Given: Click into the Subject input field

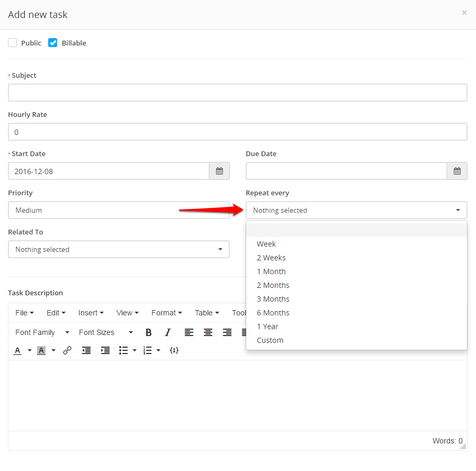Looking at the screenshot, I should [238, 93].
